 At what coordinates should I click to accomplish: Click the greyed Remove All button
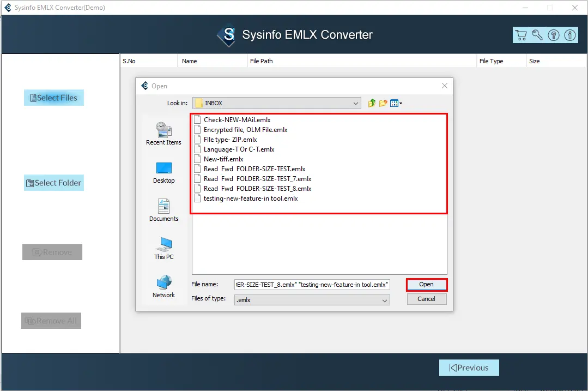point(51,321)
